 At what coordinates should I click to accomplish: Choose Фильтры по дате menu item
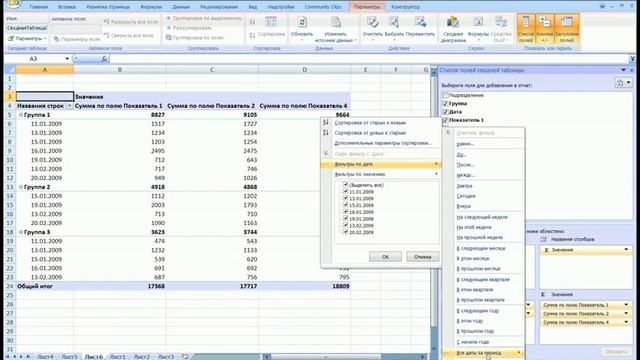point(382,164)
